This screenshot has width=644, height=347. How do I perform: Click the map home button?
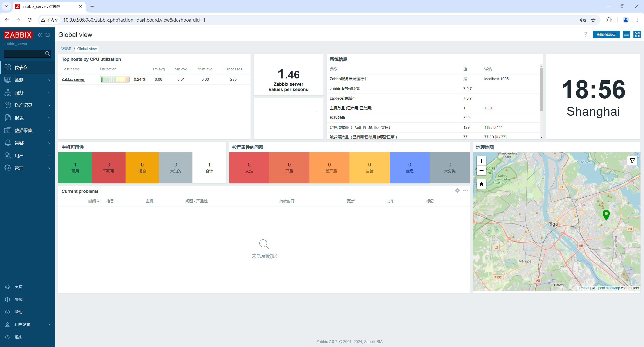(x=481, y=184)
